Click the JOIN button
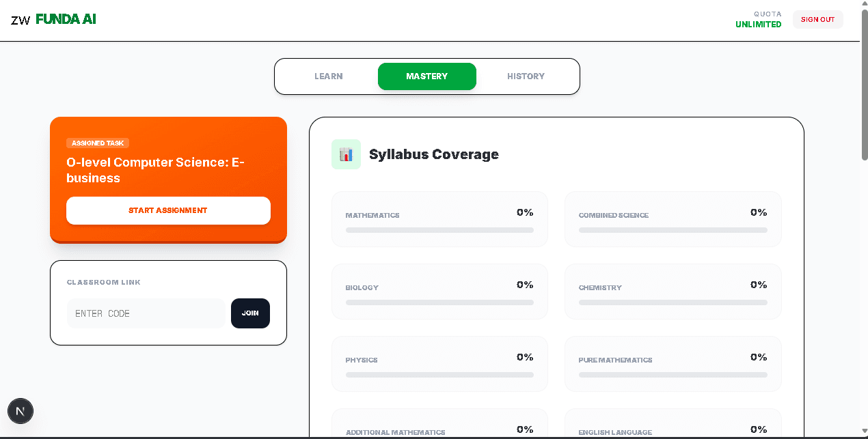The width and height of the screenshot is (868, 439). (250, 313)
